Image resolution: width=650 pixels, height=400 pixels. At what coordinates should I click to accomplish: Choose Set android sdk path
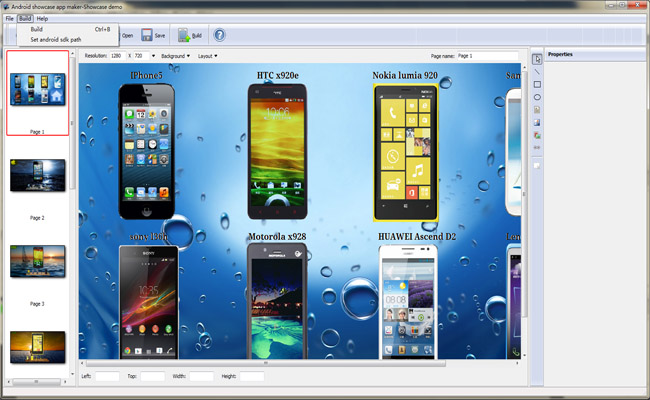(68, 40)
